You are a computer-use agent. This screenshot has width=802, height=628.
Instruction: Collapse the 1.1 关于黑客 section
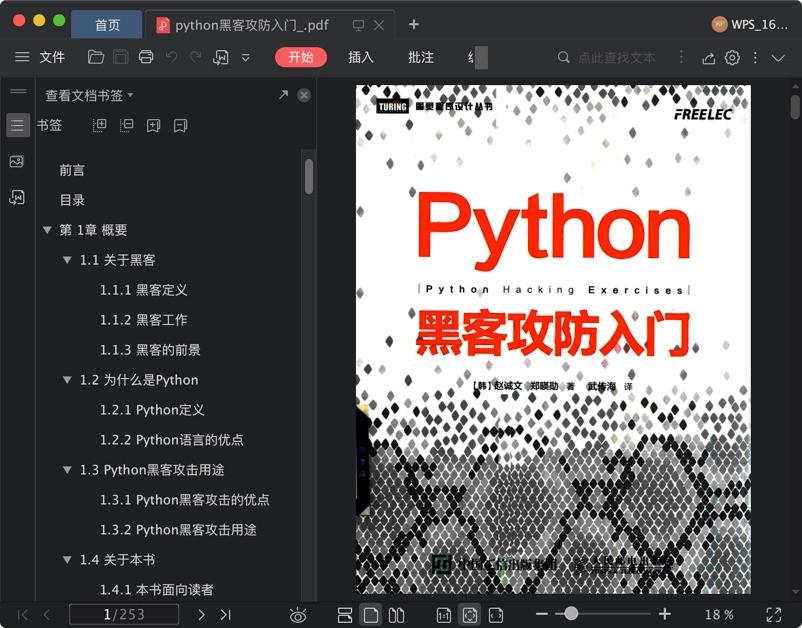[67, 260]
